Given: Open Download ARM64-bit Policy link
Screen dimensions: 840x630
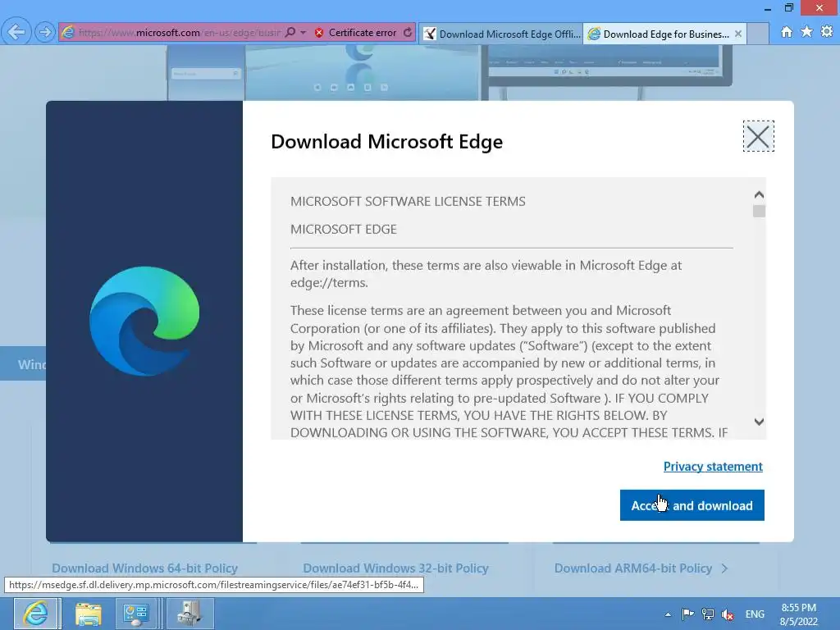Looking at the screenshot, I should [x=641, y=568].
